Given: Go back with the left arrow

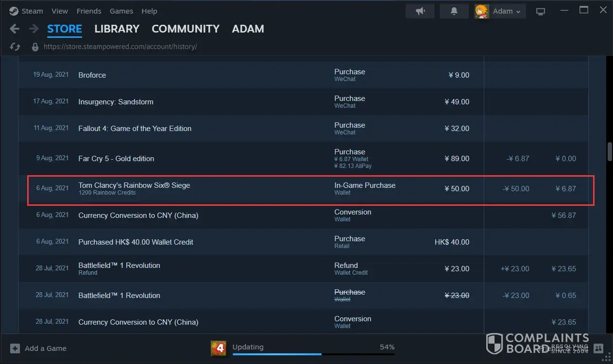Looking at the screenshot, I should (15, 29).
